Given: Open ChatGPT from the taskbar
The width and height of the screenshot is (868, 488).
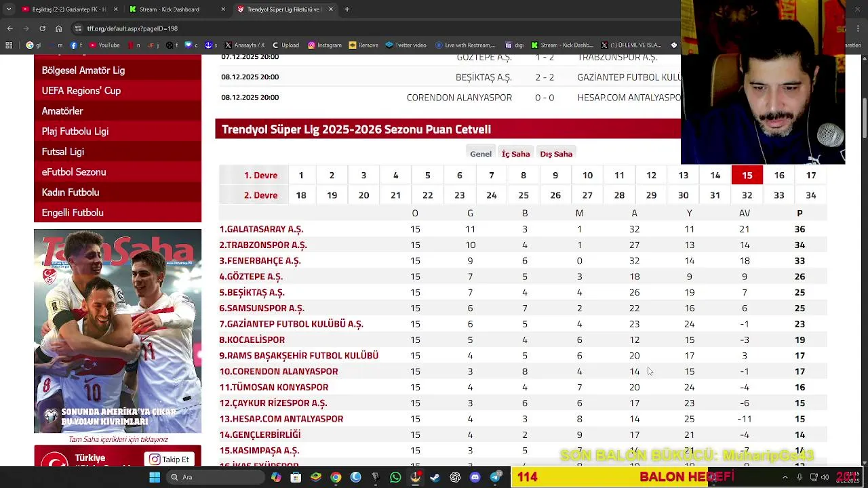Looking at the screenshot, I should point(455,477).
